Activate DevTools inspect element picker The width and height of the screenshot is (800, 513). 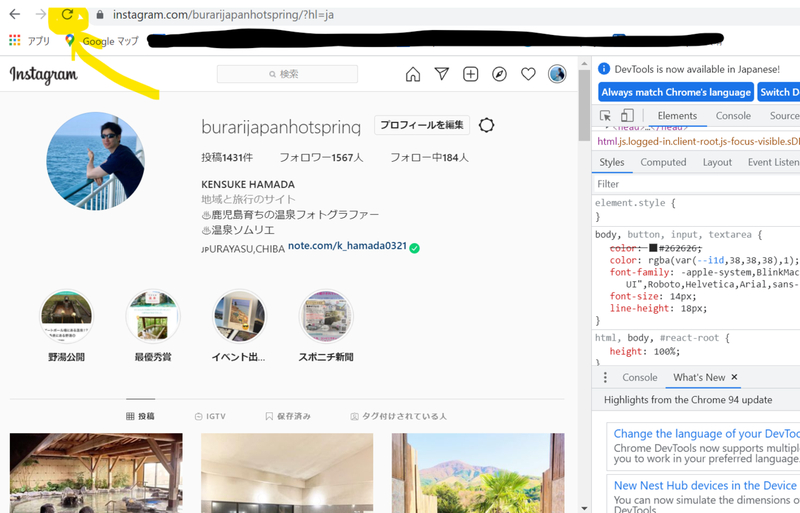606,116
